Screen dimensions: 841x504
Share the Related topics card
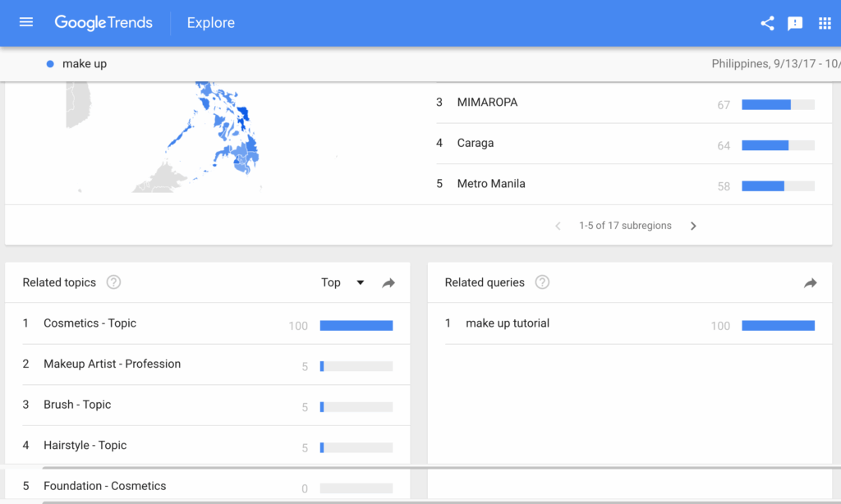[388, 282]
